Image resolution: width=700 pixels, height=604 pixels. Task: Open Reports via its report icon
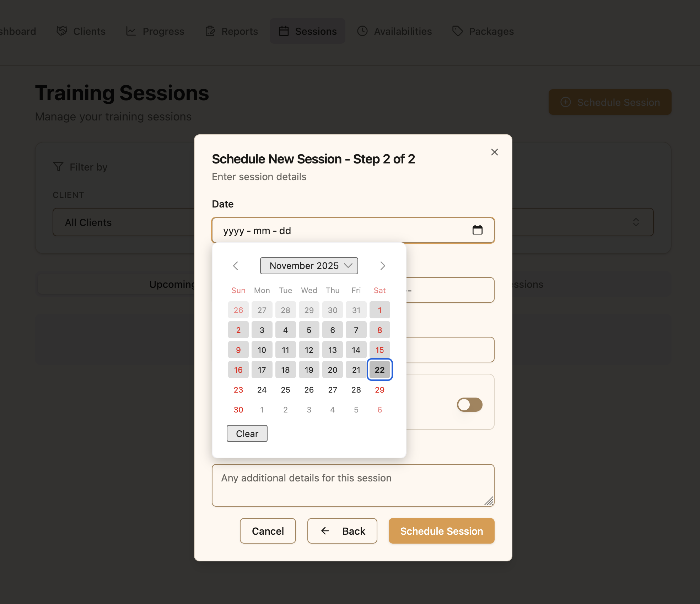click(x=210, y=31)
